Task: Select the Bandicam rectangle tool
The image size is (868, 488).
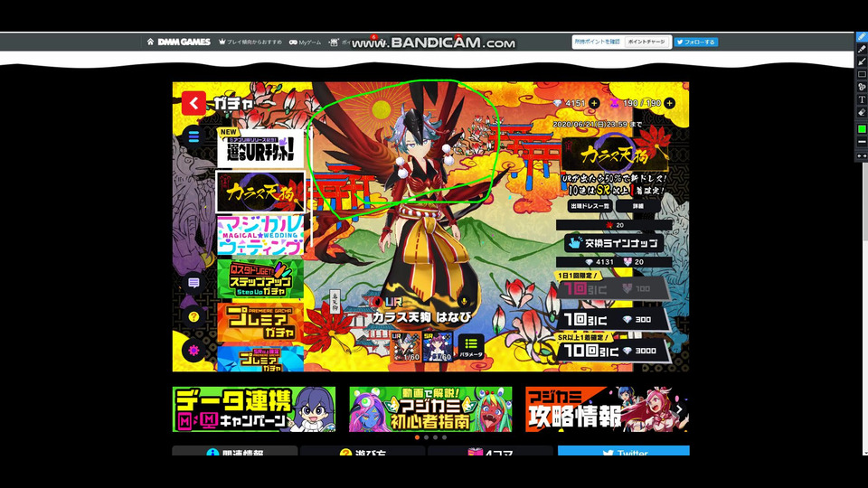Action: coord(862,75)
